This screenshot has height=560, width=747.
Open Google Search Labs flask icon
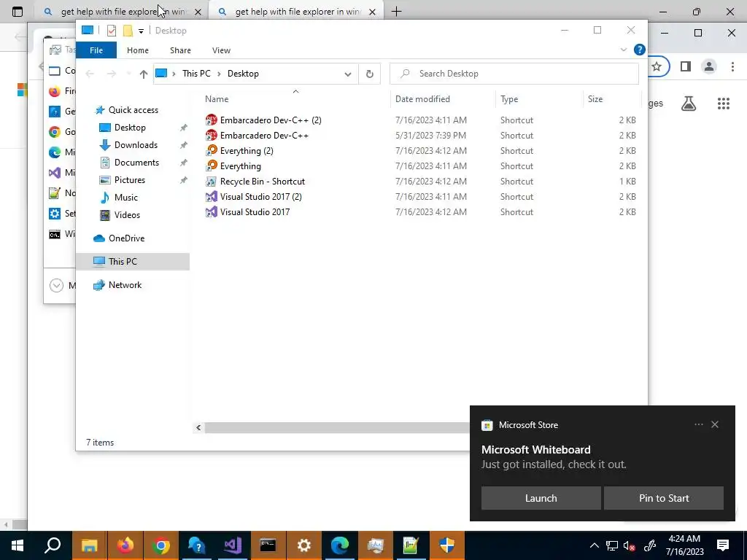[689, 104]
